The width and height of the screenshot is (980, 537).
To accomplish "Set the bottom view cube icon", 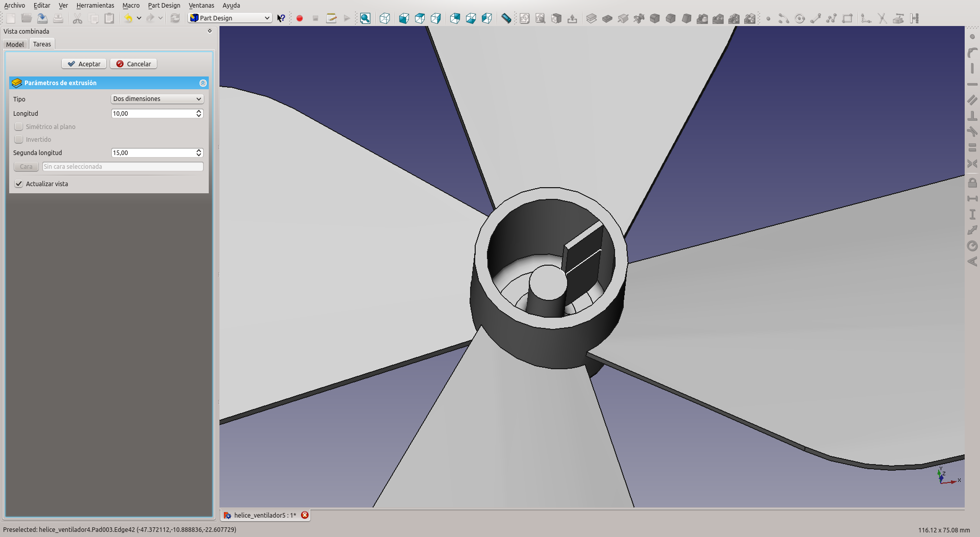I will (x=471, y=18).
